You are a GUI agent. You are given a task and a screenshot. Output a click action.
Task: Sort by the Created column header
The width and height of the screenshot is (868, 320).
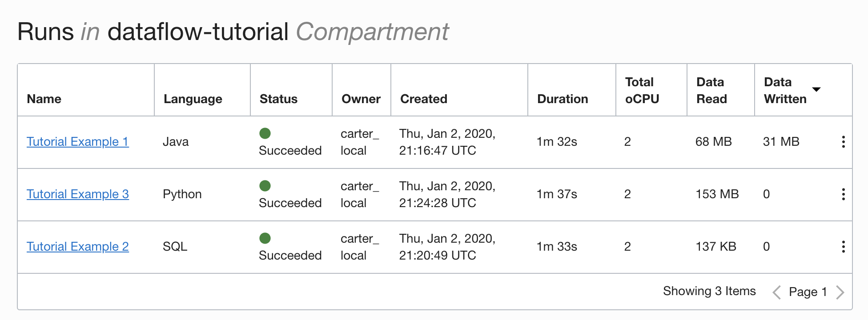click(424, 99)
